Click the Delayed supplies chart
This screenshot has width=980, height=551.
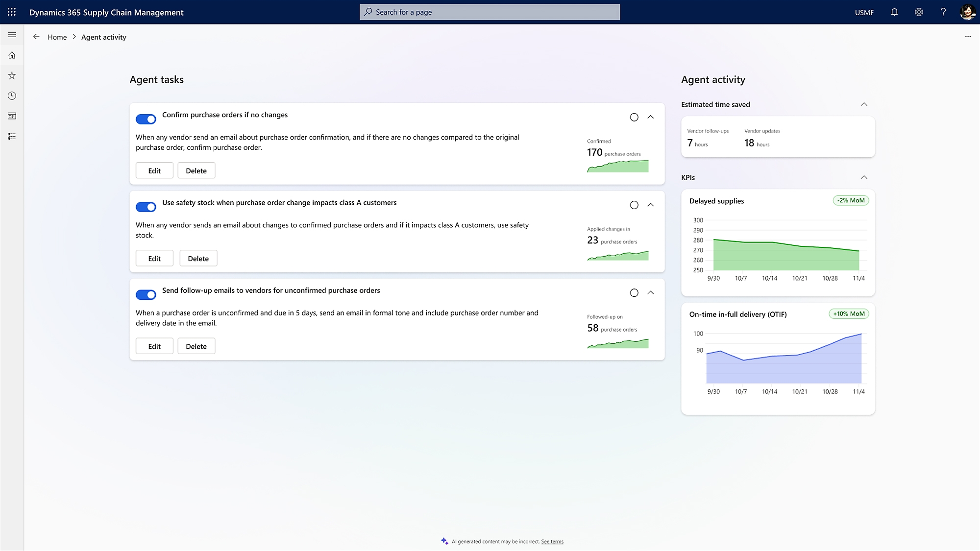[779, 250]
